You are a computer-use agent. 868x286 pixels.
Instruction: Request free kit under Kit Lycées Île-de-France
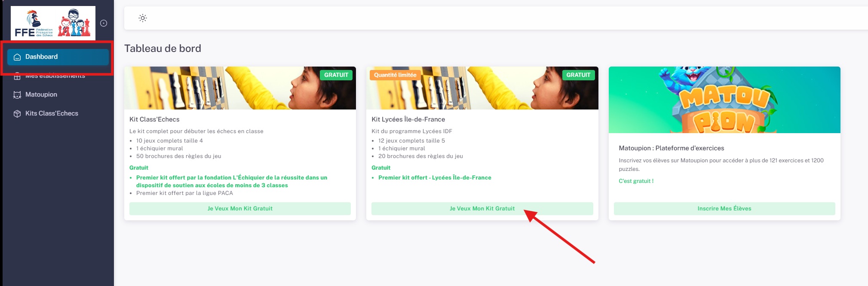(x=482, y=209)
